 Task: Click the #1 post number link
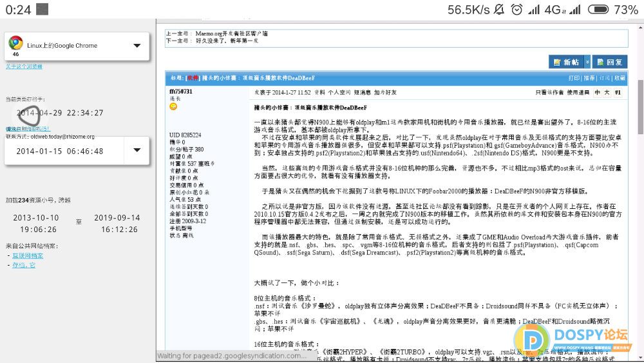[x=618, y=92]
